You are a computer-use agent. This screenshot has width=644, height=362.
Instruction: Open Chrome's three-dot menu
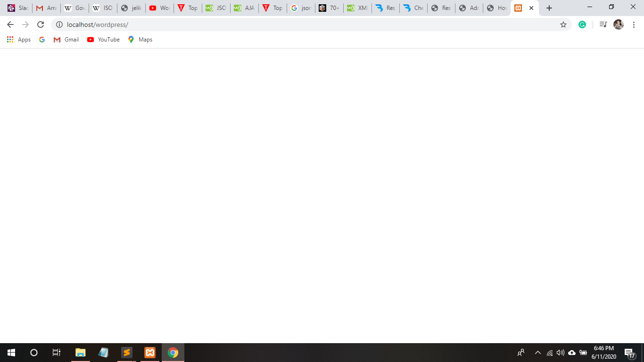(634, 25)
